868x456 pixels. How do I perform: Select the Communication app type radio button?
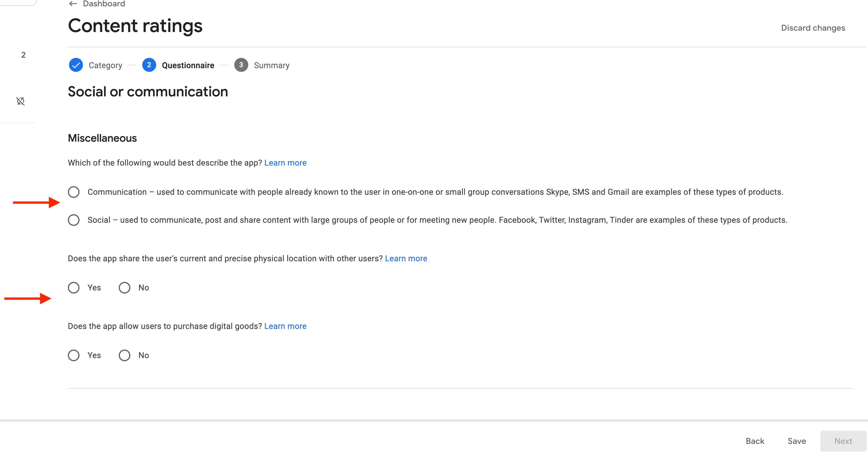[74, 192]
